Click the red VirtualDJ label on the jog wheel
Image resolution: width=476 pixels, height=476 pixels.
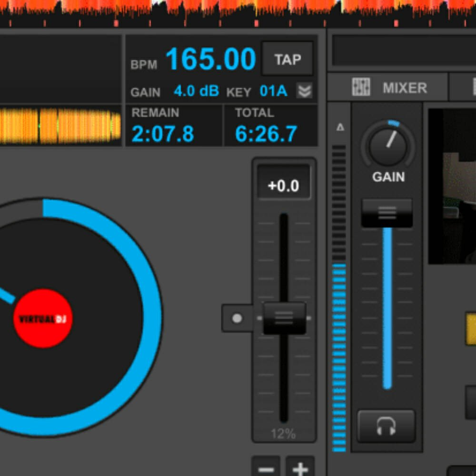[43, 318]
